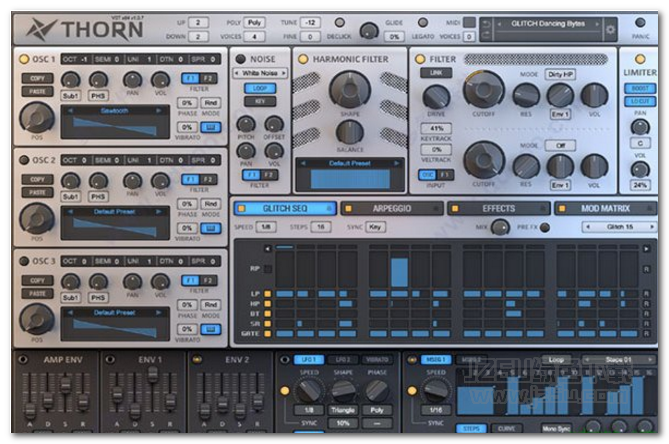Click OSC 2 Copy button
The image size is (669, 444).
coord(37,180)
